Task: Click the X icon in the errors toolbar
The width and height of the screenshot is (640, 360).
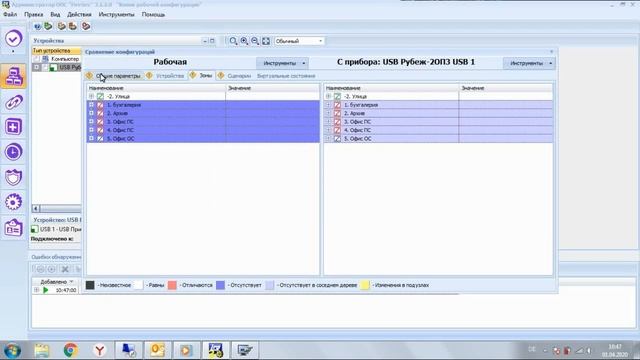Action: click(65, 269)
